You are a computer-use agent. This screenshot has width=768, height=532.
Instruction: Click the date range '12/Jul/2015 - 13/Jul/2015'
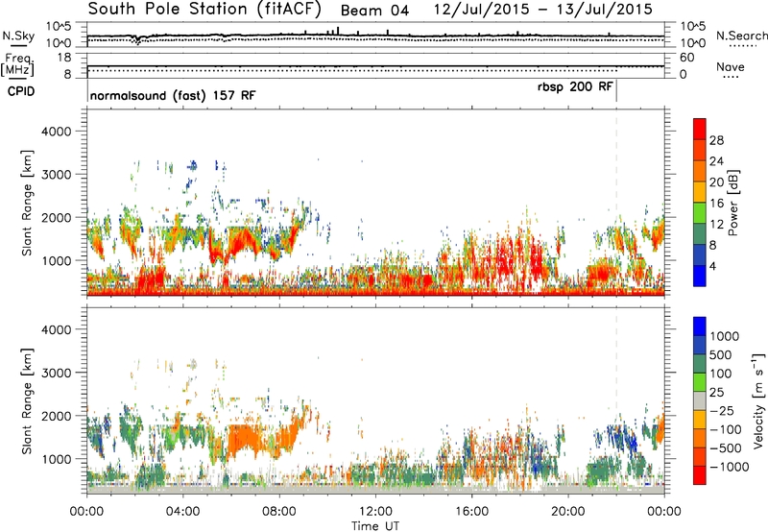tap(543, 10)
